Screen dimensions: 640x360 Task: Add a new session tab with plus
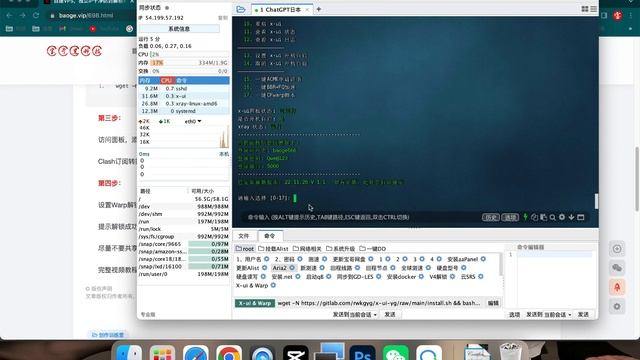coord(319,9)
